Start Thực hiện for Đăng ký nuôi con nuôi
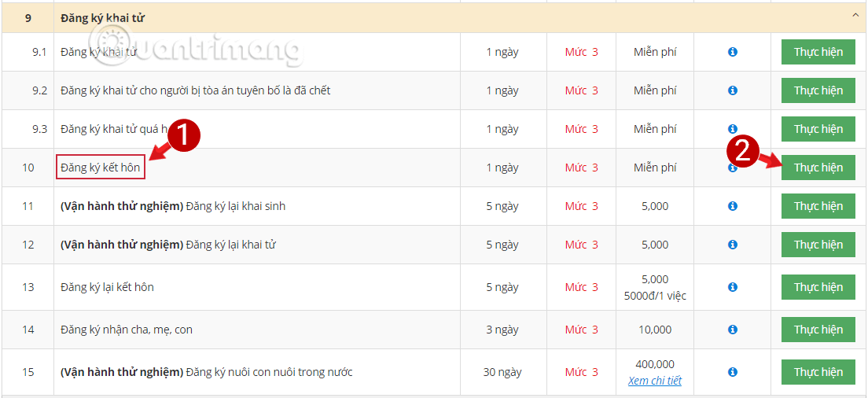This screenshot has width=868, height=398. 818,372
